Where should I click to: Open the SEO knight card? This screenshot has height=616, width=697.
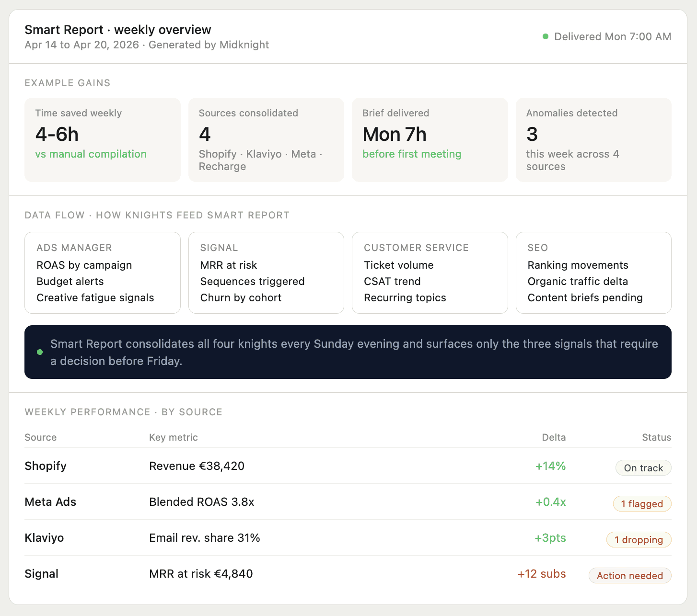593,273
